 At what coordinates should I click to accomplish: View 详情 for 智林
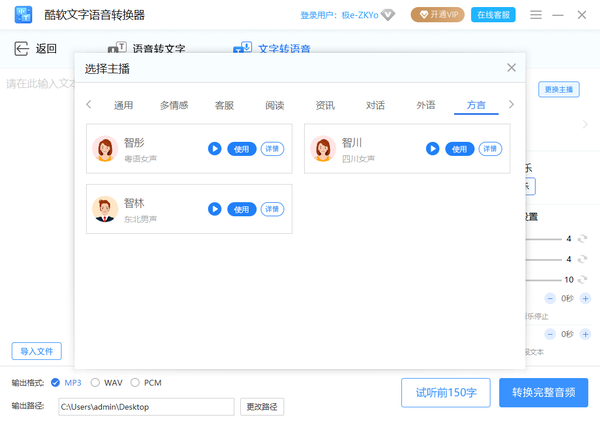point(272,209)
